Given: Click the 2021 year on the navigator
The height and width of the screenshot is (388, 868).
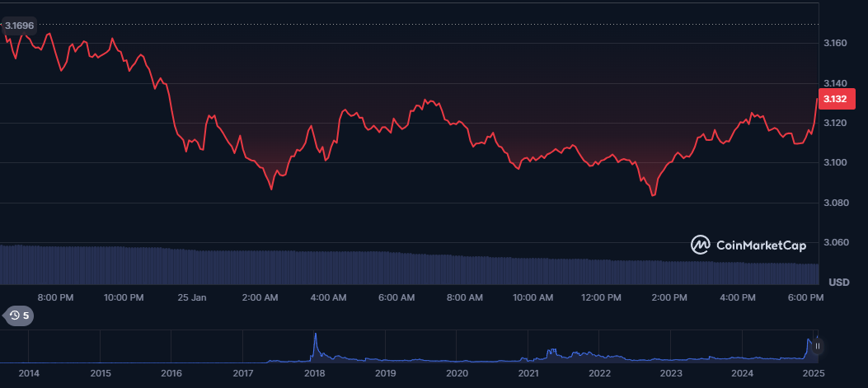Looking at the screenshot, I should click(x=528, y=373).
